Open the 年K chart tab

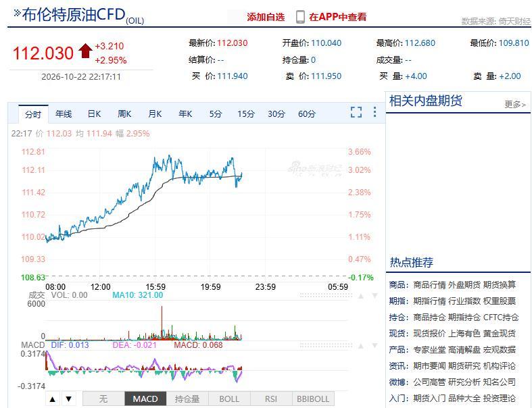[x=185, y=114]
